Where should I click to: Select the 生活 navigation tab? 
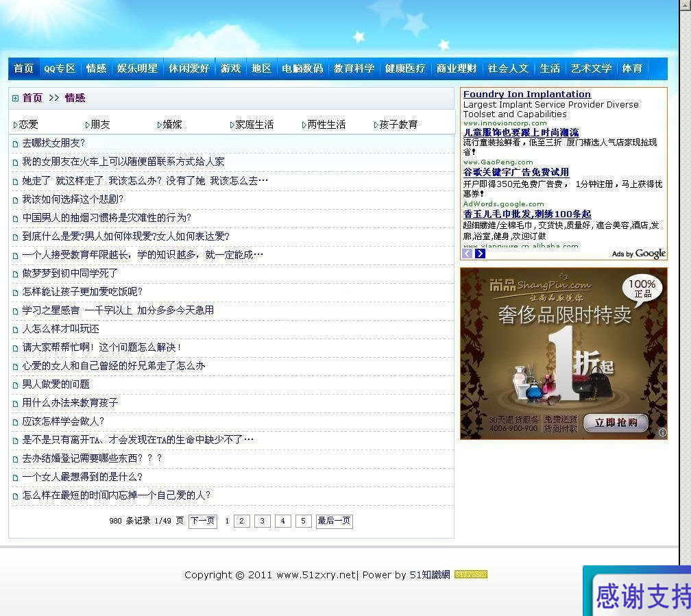pos(550,69)
